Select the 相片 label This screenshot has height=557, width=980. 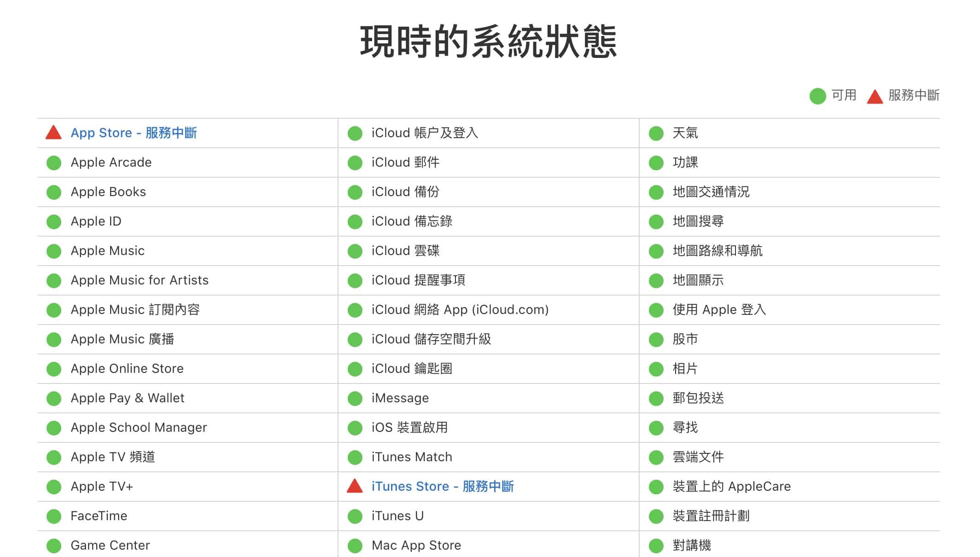[685, 369]
